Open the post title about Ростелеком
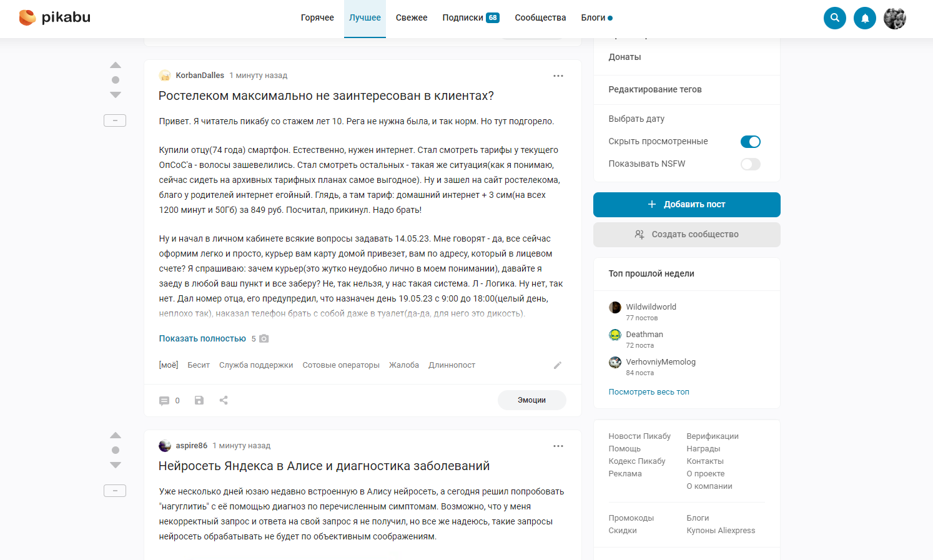933x560 pixels. [x=326, y=96]
